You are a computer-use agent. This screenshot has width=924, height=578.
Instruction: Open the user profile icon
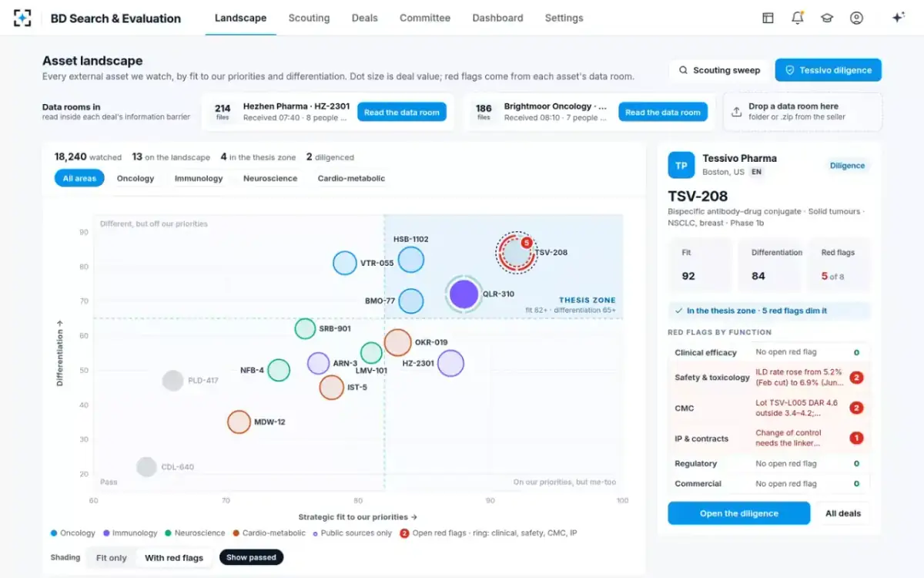[x=856, y=18]
